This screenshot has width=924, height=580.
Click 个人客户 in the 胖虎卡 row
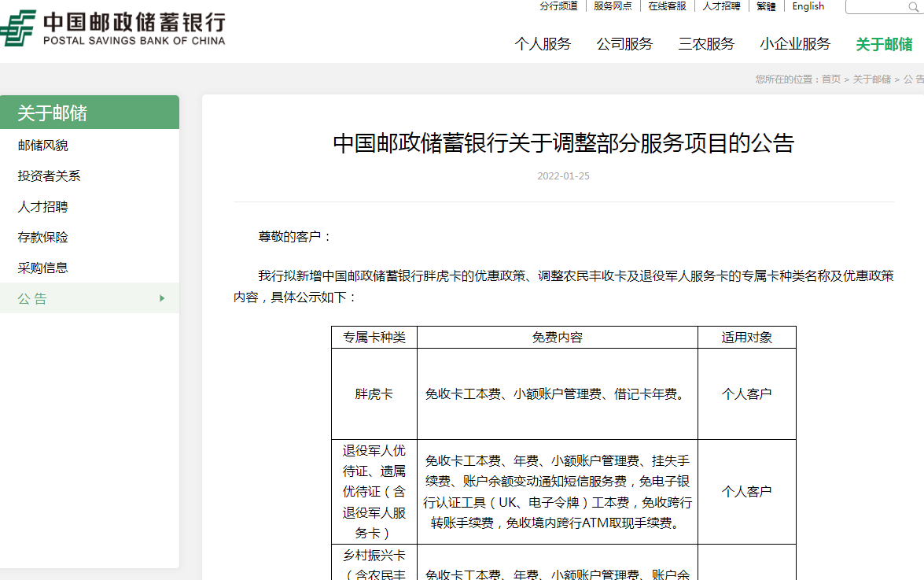[x=746, y=393]
